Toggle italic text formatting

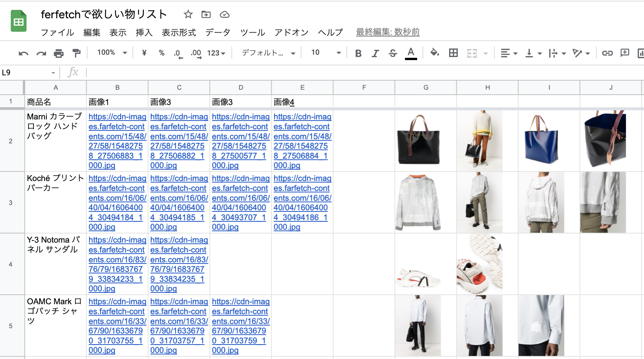(375, 53)
